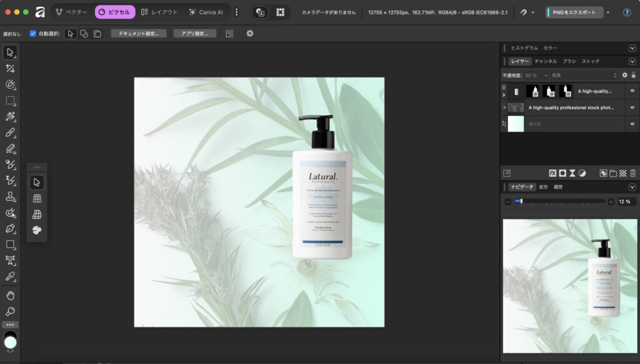Select the rectangular Marquee selection tool
The width and height of the screenshot is (640, 364).
click(x=10, y=100)
